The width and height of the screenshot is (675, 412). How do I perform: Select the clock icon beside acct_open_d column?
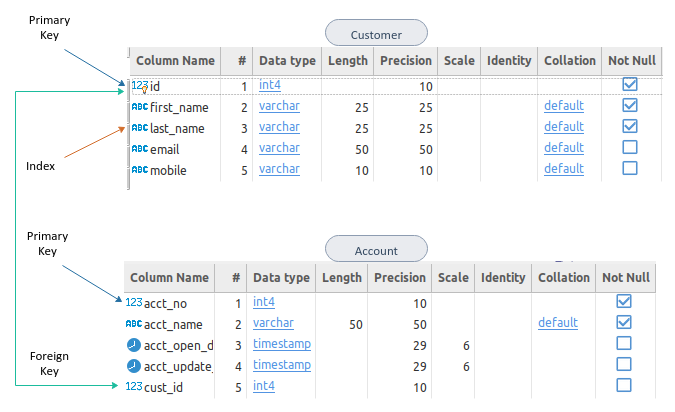point(134,345)
